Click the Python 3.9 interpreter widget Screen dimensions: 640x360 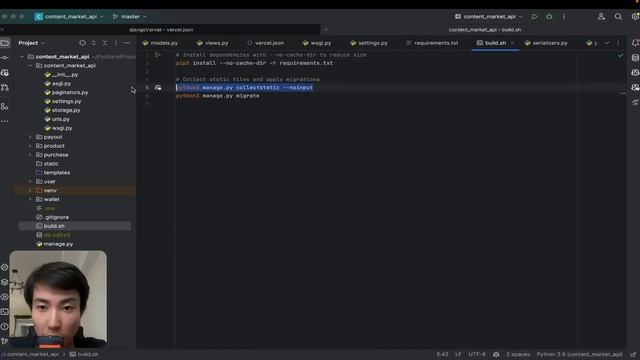point(579,354)
